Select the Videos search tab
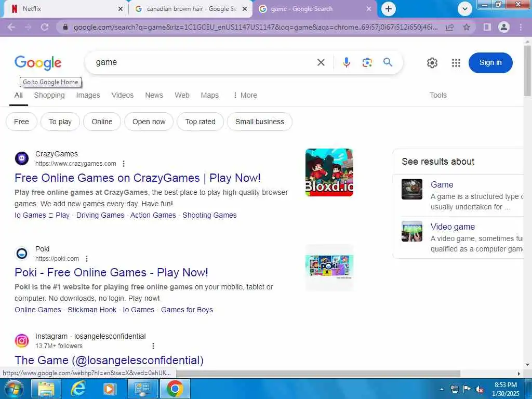The width and height of the screenshot is (532, 399). point(123,96)
